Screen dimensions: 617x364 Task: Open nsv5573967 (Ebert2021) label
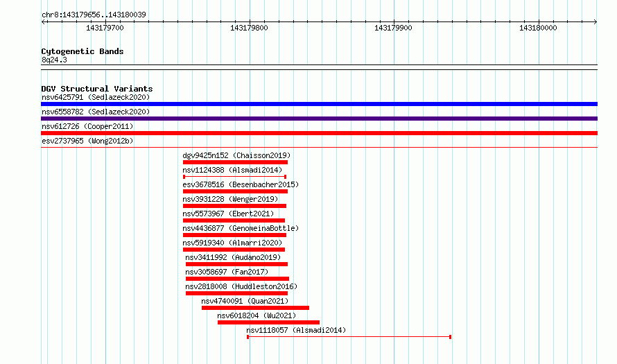pyautogui.click(x=228, y=214)
